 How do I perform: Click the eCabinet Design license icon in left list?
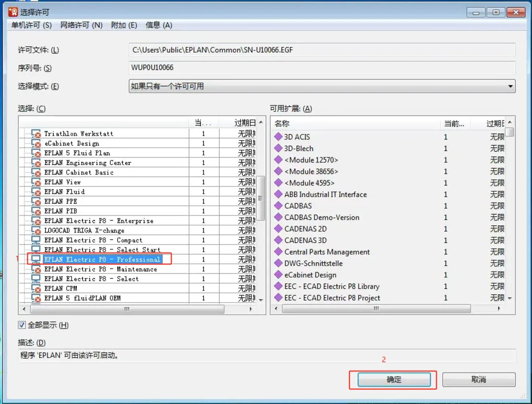(x=36, y=143)
